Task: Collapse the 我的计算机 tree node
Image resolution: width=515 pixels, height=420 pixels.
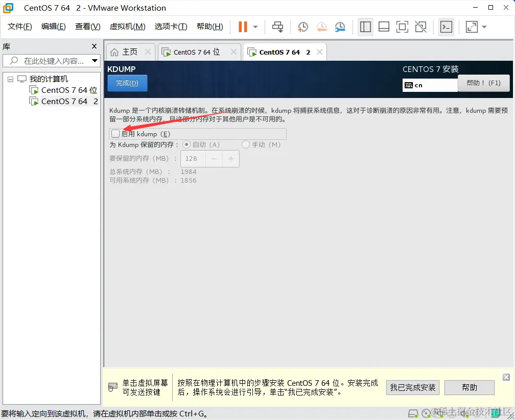Action: pos(10,79)
